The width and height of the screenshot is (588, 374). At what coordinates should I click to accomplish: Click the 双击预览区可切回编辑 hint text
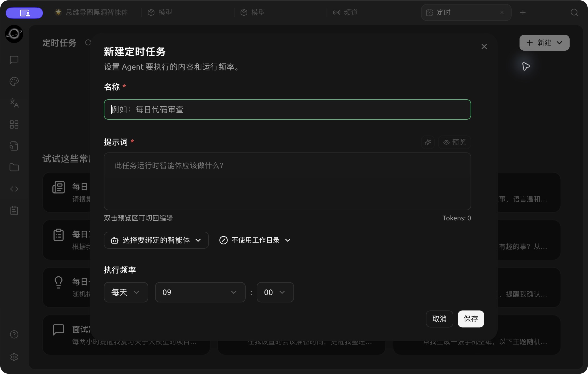tap(138, 218)
